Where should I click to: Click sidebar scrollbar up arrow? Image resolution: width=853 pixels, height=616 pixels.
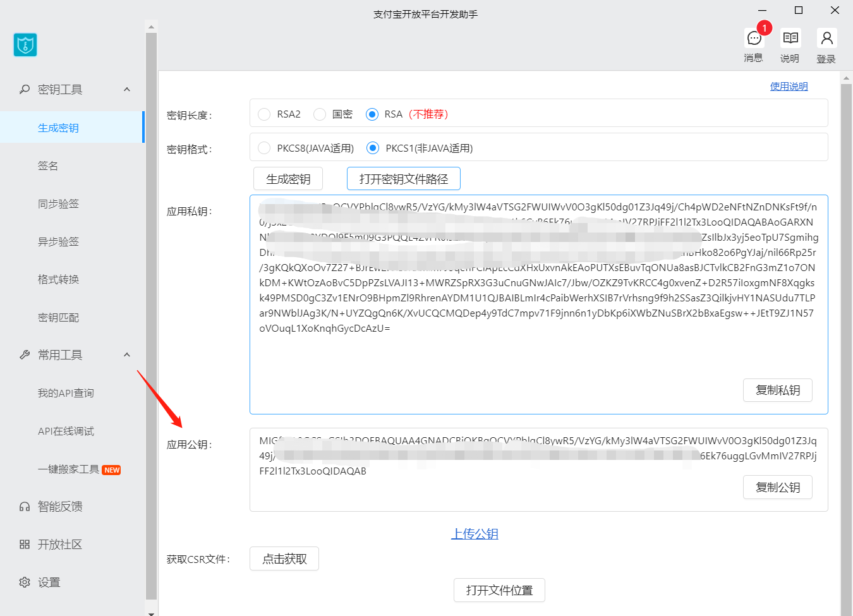[151, 27]
